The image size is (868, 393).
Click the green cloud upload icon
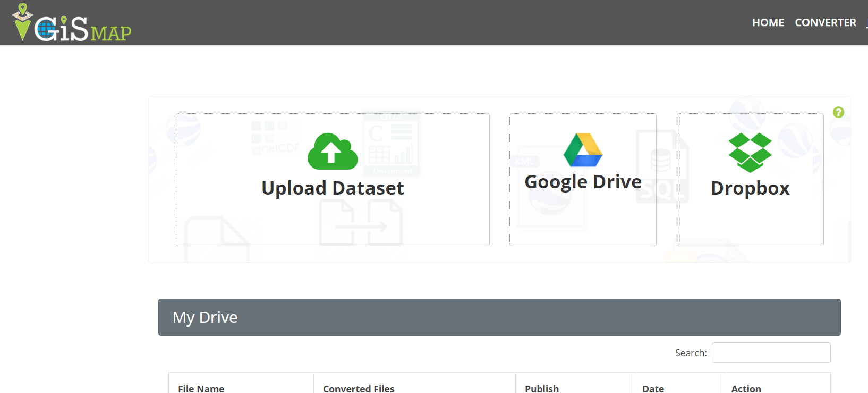[333, 151]
